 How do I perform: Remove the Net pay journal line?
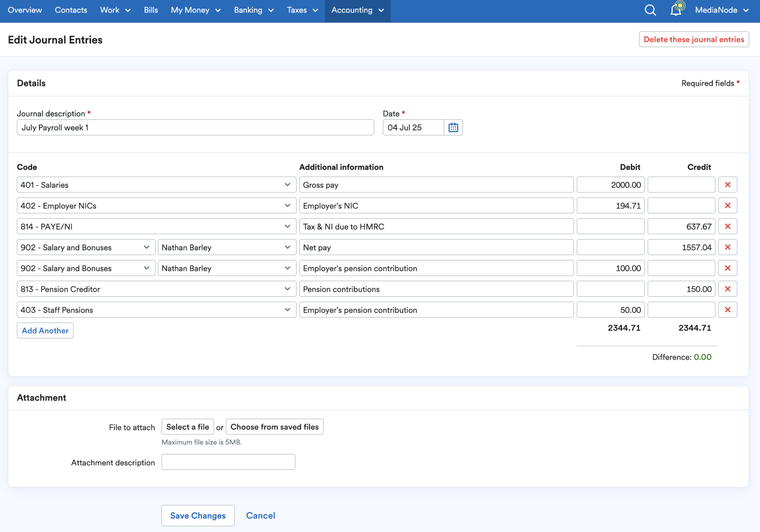point(728,247)
